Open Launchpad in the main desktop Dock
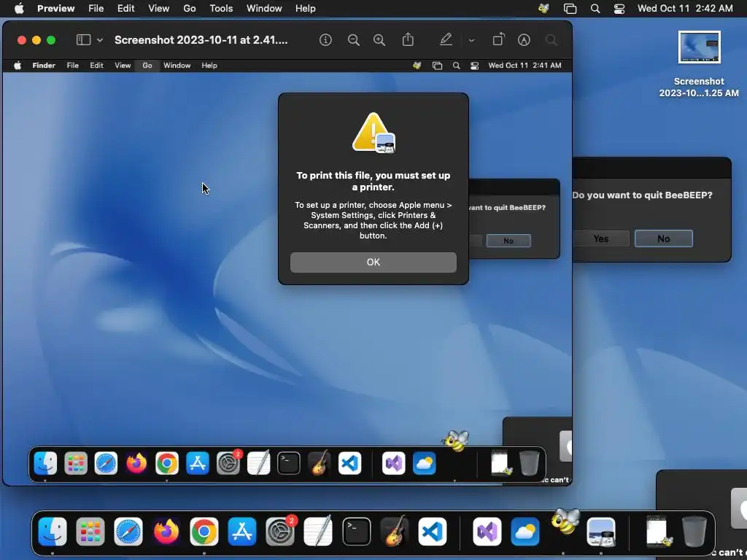Screen dimensions: 747x560 click(x=90, y=532)
